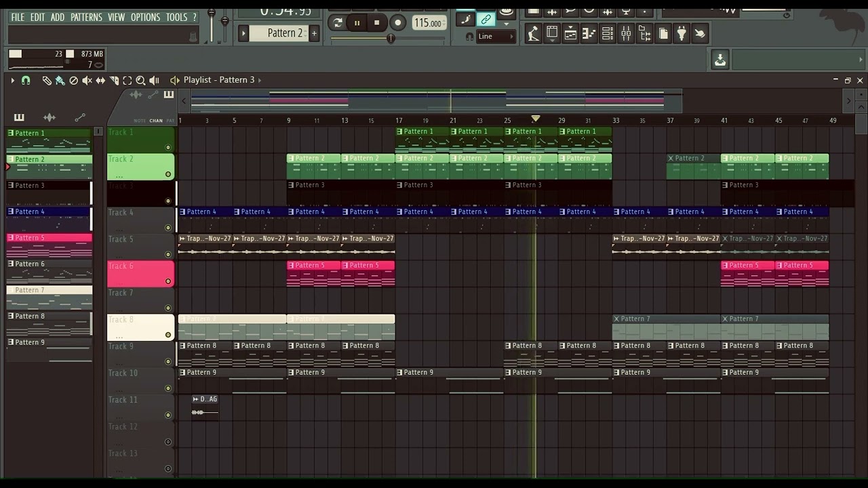The width and height of the screenshot is (868, 488).
Task: Select the Zoom magnifier tool in playlist toolbar
Action: coord(140,80)
